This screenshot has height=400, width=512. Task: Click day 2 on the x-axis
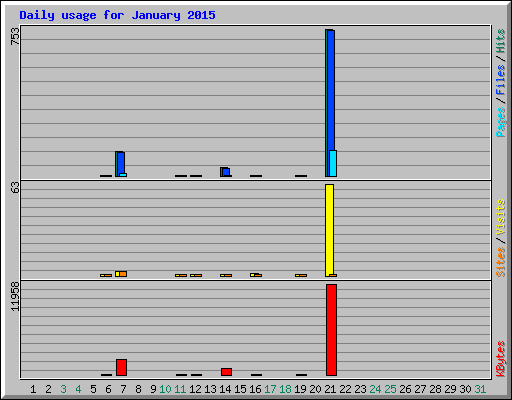point(48,389)
